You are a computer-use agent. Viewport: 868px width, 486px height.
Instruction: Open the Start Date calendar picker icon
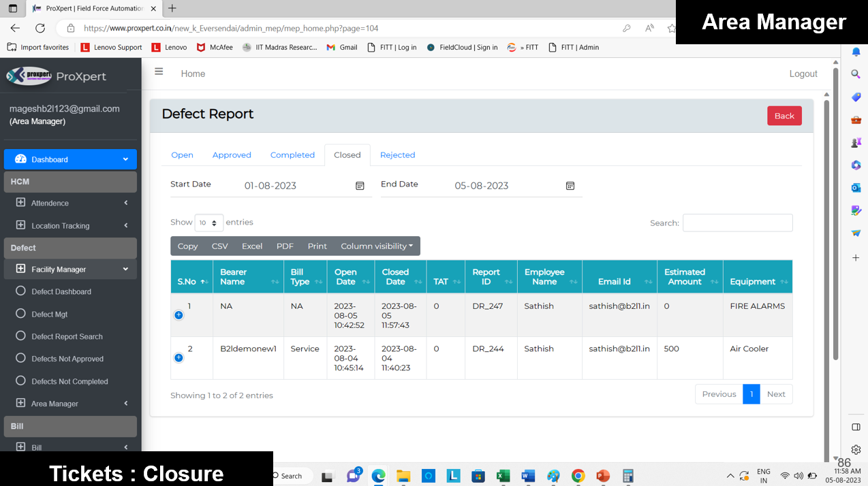(x=360, y=186)
